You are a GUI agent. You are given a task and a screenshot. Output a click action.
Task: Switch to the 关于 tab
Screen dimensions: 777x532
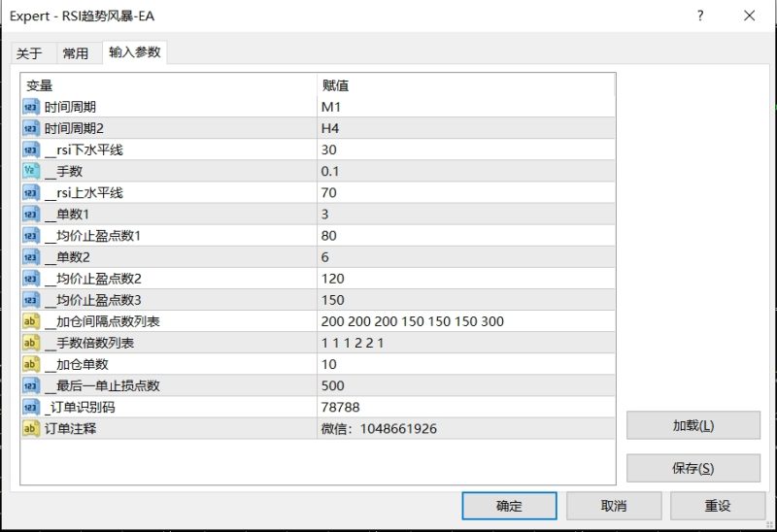point(29,53)
